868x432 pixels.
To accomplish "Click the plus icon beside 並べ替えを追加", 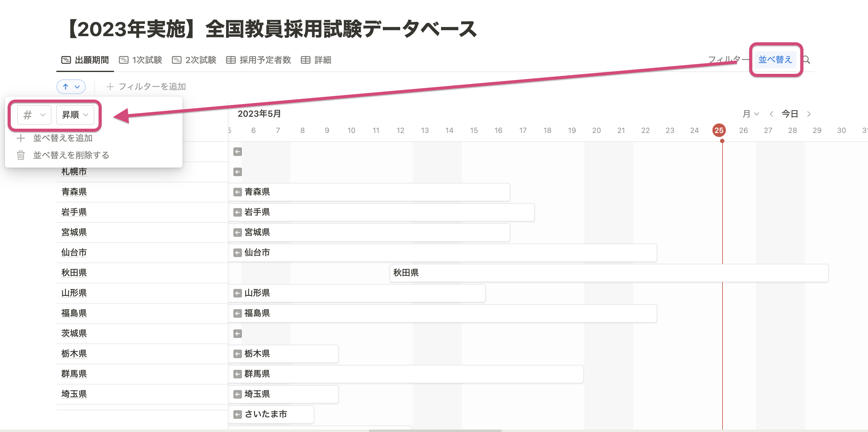I will (x=21, y=138).
